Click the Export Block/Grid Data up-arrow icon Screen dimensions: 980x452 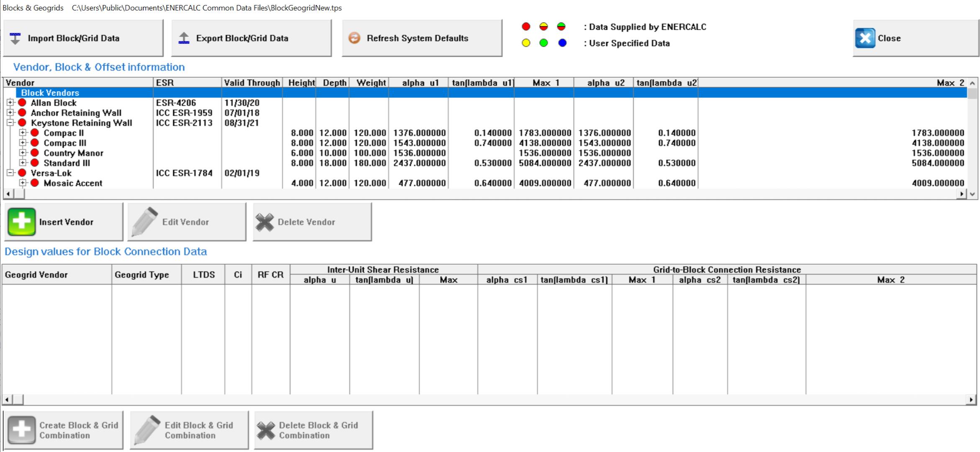pos(183,37)
